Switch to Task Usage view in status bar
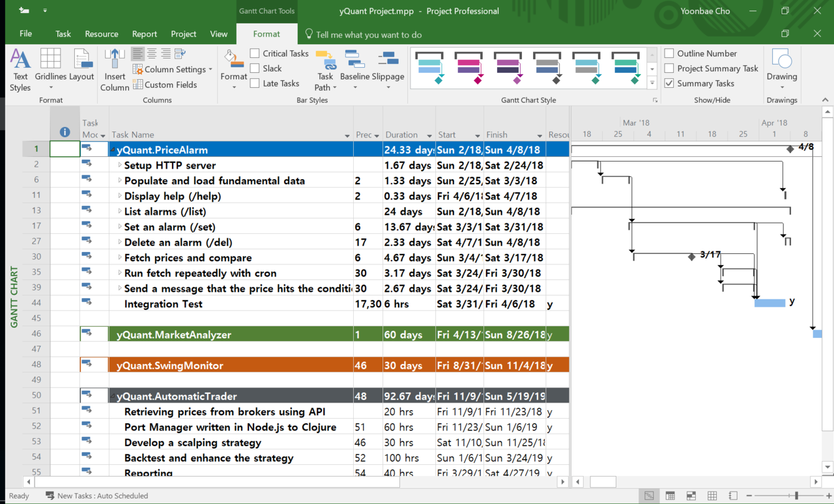The width and height of the screenshot is (834, 504). (x=670, y=496)
